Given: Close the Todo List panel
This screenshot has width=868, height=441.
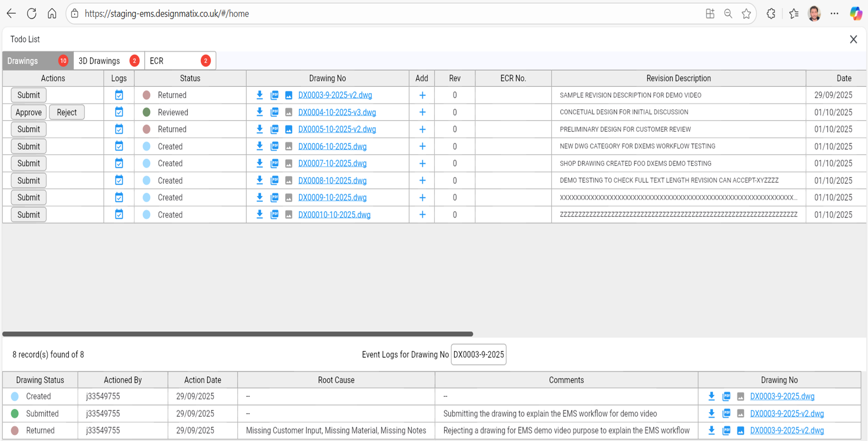Looking at the screenshot, I should [x=853, y=39].
